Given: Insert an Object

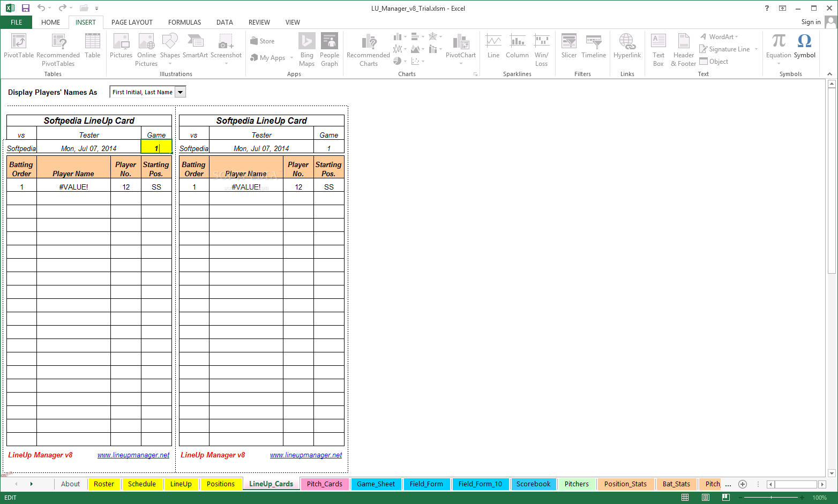Looking at the screenshot, I should point(714,62).
